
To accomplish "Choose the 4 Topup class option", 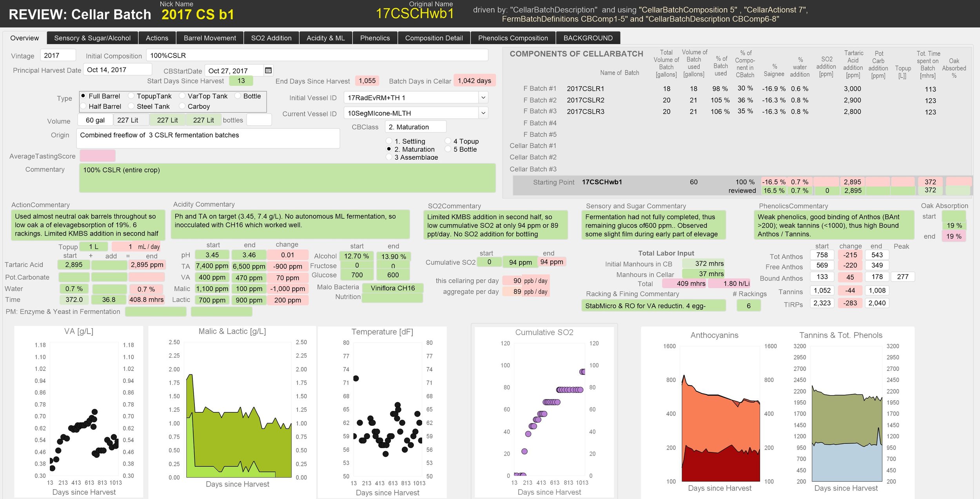I will pyautogui.click(x=448, y=141).
